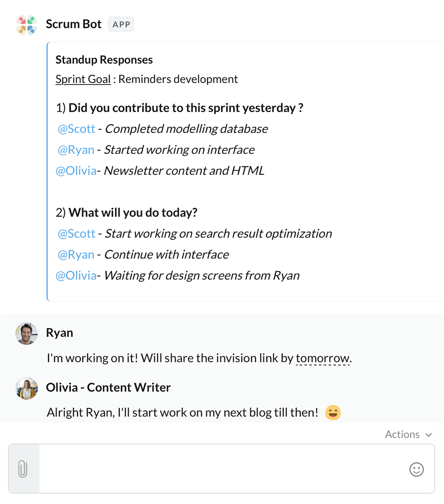Viewport: 444px width, 504px height.
Task: Click the APP badge next to Scrum Bot
Action: pos(121,24)
